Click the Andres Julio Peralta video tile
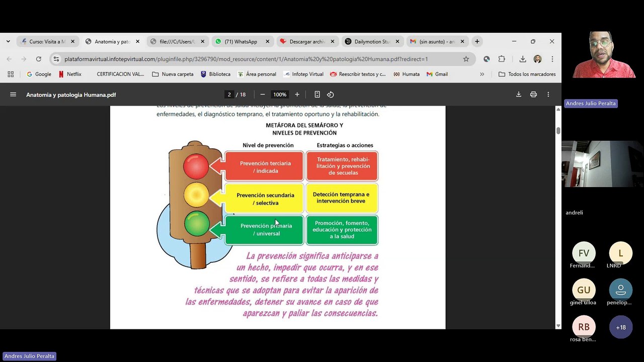Image resolution: width=644 pixels, height=362 pixels. point(603,55)
